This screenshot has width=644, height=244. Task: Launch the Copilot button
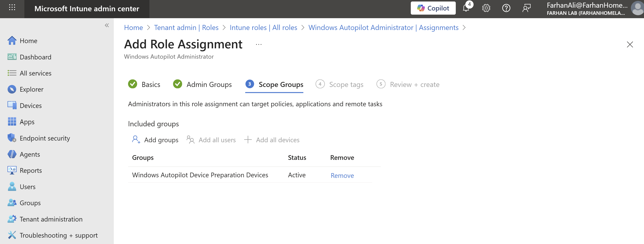[x=433, y=8]
